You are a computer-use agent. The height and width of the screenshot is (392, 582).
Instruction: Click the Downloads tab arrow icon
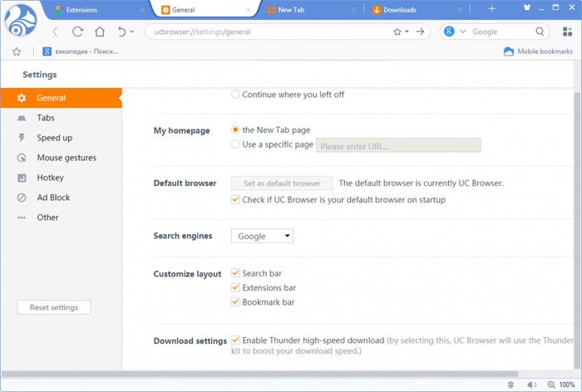[377, 10]
